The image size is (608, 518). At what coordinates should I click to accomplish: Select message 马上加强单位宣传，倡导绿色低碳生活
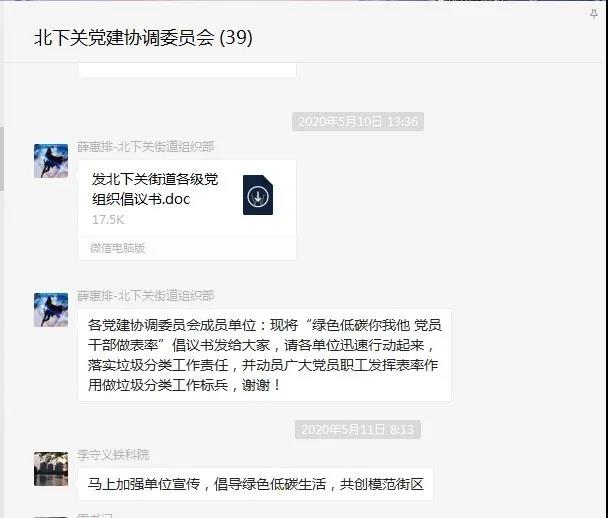point(255,484)
